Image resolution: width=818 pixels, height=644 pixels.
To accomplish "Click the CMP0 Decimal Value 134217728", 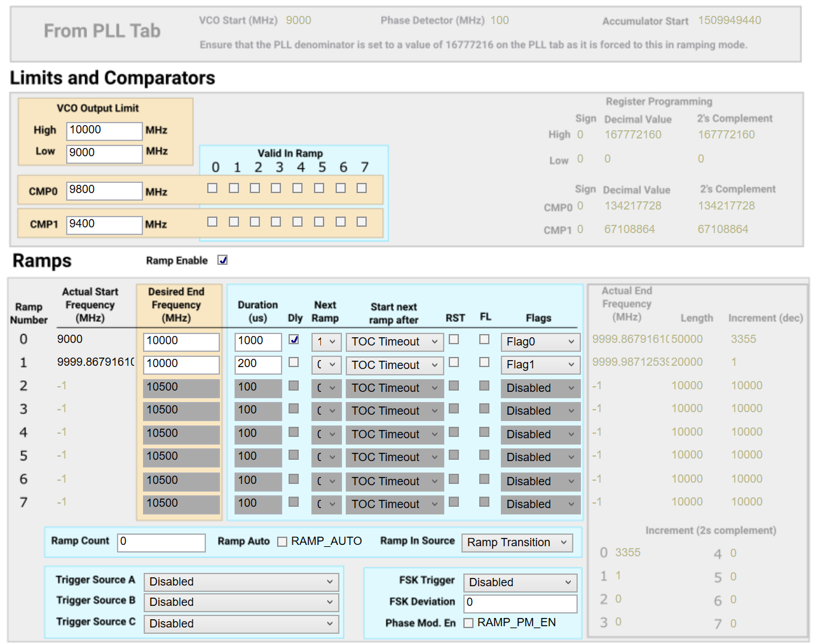I will [633, 206].
